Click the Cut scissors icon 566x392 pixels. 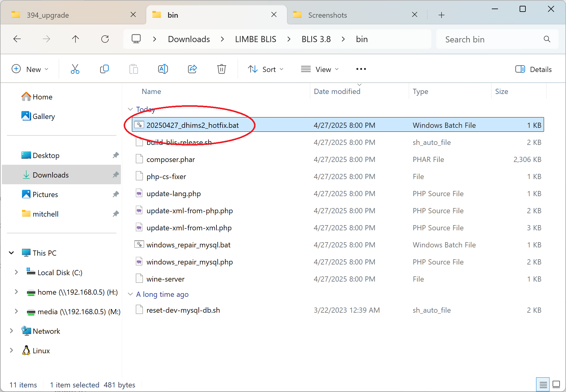point(75,69)
